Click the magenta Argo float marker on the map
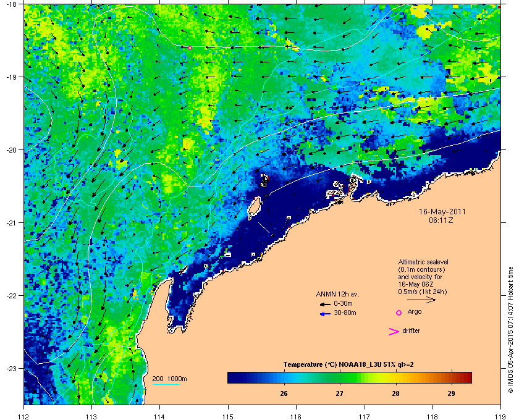Image resolution: width=519 pixels, height=420 pixels. click(x=190, y=48)
